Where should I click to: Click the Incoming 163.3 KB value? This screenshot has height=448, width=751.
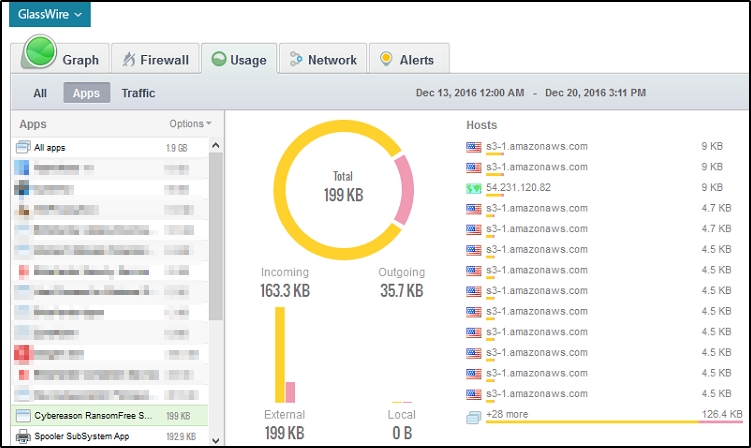pos(285,291)
